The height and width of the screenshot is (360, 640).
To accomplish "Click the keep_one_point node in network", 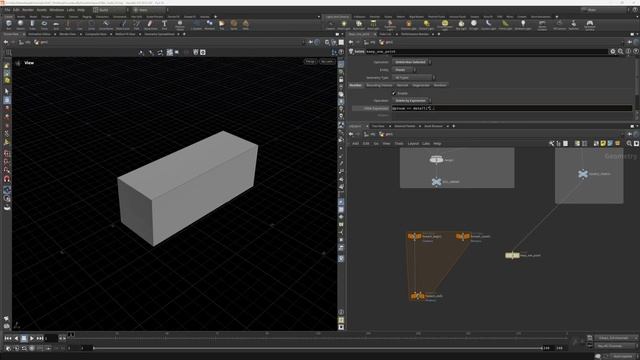I will point(512,256).
